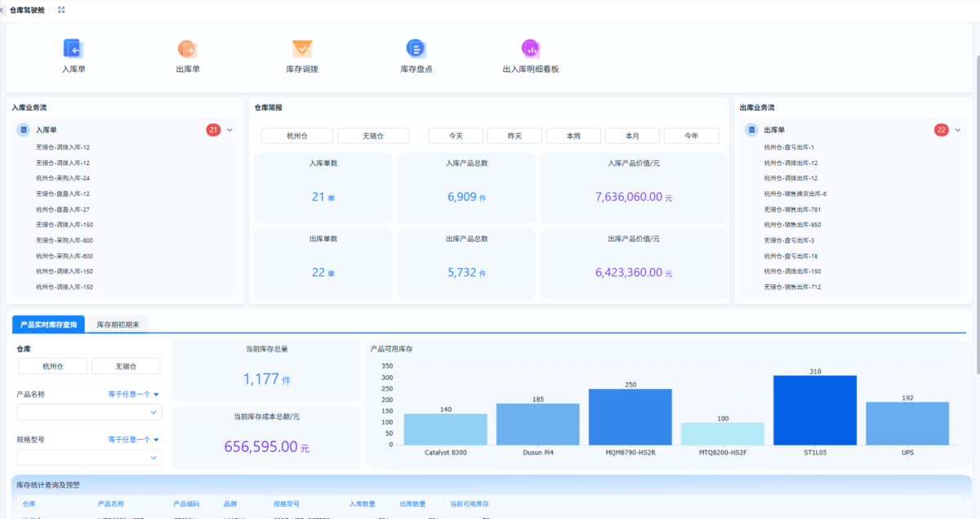The height and width of the screenshot is (519, 980).
Task: Open the 库存盘点 icon
Action: click(x=416, y=49)
